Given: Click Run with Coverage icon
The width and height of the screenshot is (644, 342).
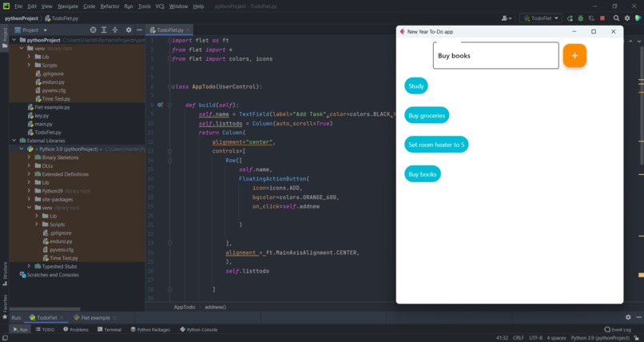Looking at the screenshot, I should (591, 18).
